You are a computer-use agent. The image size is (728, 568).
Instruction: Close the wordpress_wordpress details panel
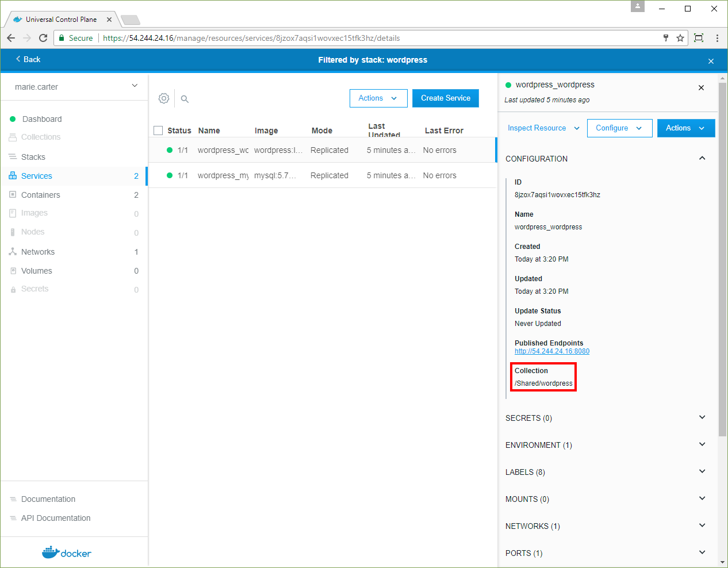pyautogui.click(x=701, y=88)
